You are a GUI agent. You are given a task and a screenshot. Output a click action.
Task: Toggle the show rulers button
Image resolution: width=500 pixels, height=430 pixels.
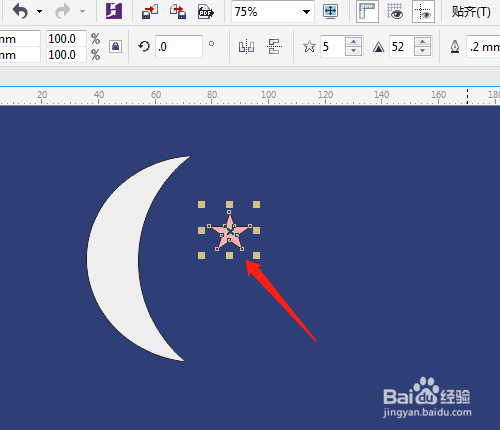pyautogui.click(x=367, y=12)
